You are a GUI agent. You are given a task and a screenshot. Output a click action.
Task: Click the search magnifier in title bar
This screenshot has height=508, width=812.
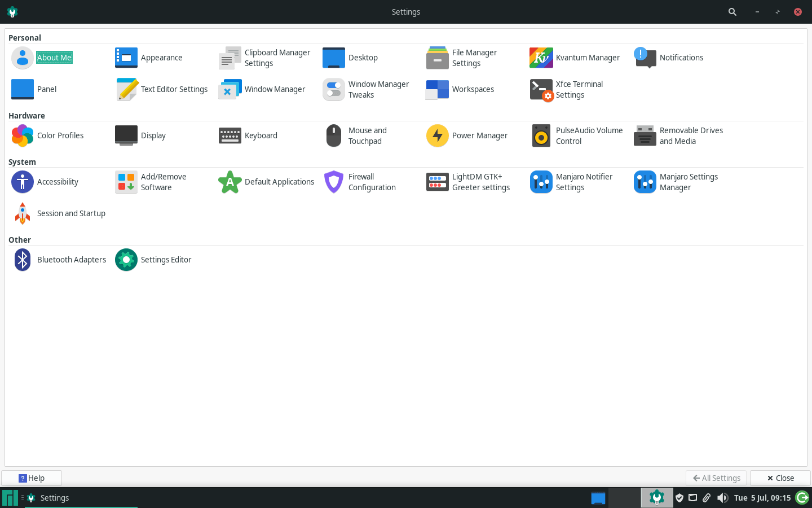[732, 12]
